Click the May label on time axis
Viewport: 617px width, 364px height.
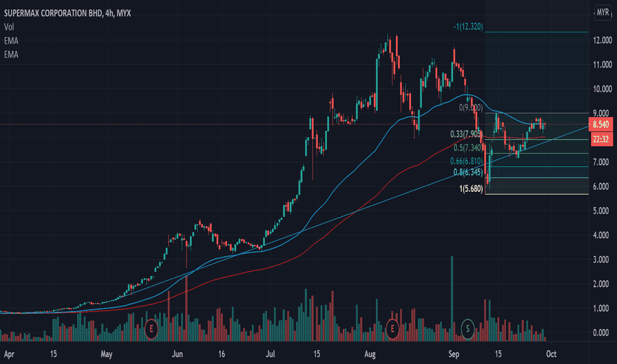[106, 354]
